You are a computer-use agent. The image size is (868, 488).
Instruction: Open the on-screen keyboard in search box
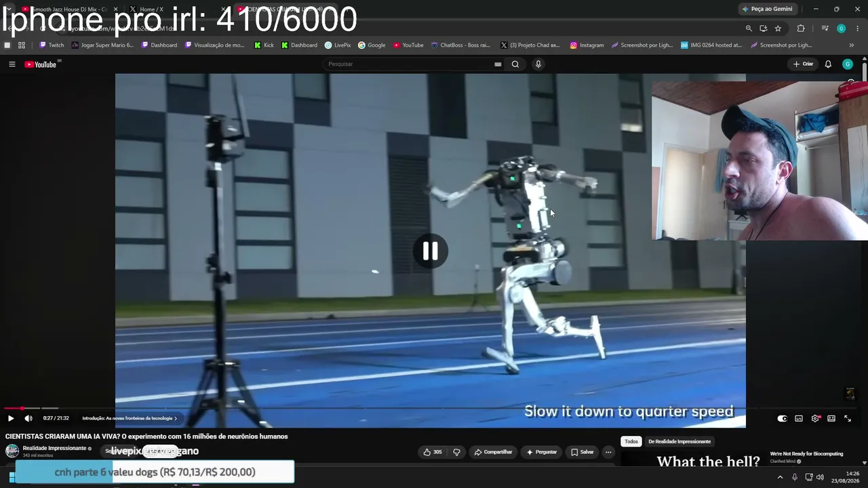tap(498, 64)
